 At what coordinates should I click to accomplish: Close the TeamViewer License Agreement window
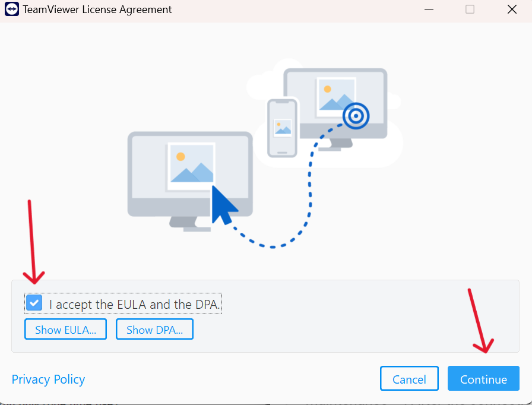tap(512, 9)
